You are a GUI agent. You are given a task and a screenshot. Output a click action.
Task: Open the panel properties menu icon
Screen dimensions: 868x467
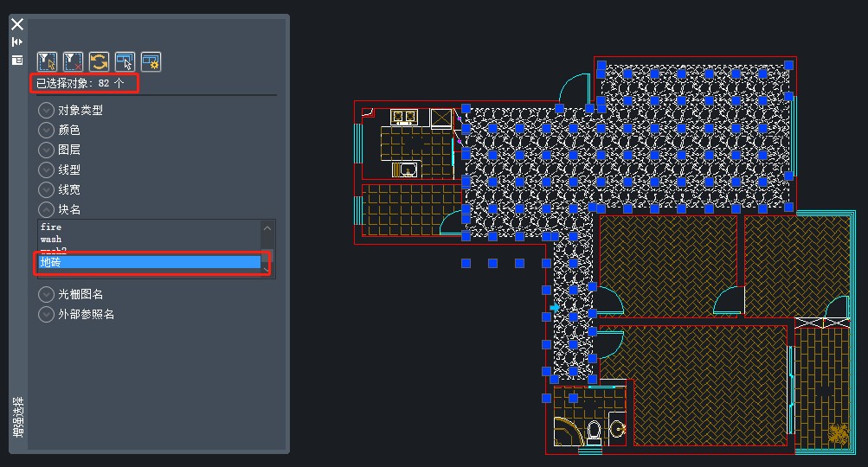[x=16, y=60]
